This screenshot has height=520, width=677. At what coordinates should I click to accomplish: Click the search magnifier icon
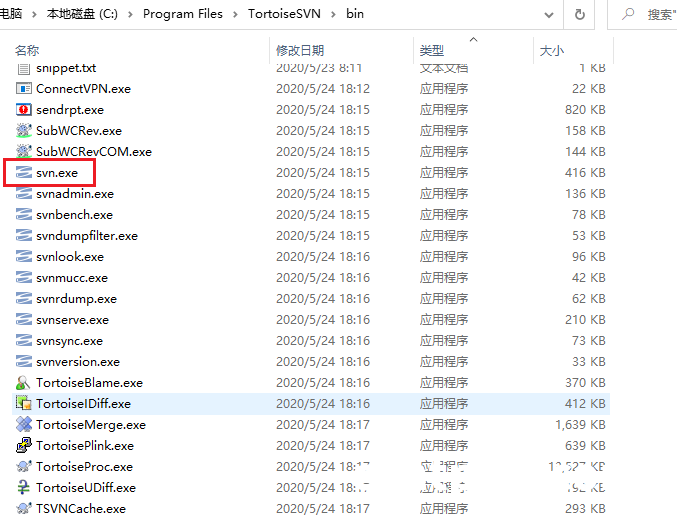[628, 14]
